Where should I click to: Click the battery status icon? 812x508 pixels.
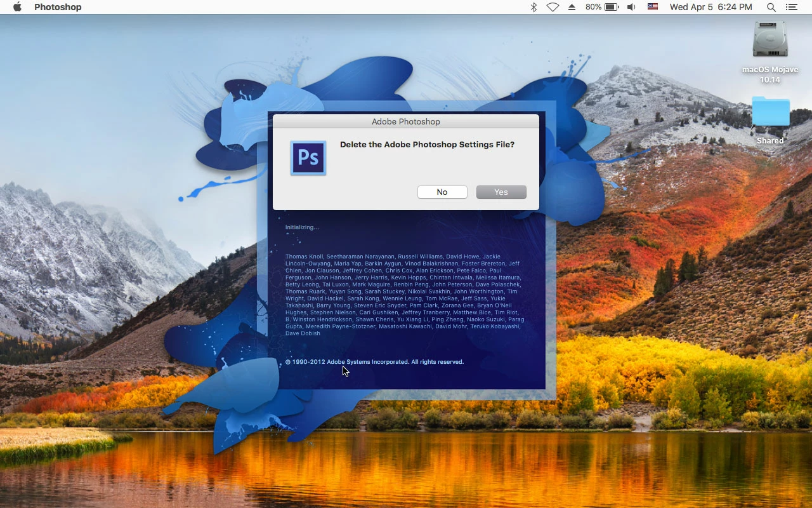[x=612, y=7]
